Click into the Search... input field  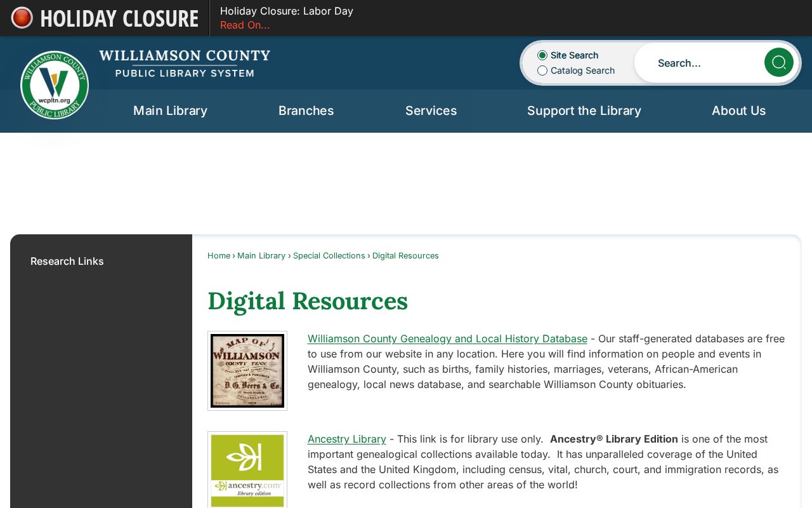(x=699, y=63)
